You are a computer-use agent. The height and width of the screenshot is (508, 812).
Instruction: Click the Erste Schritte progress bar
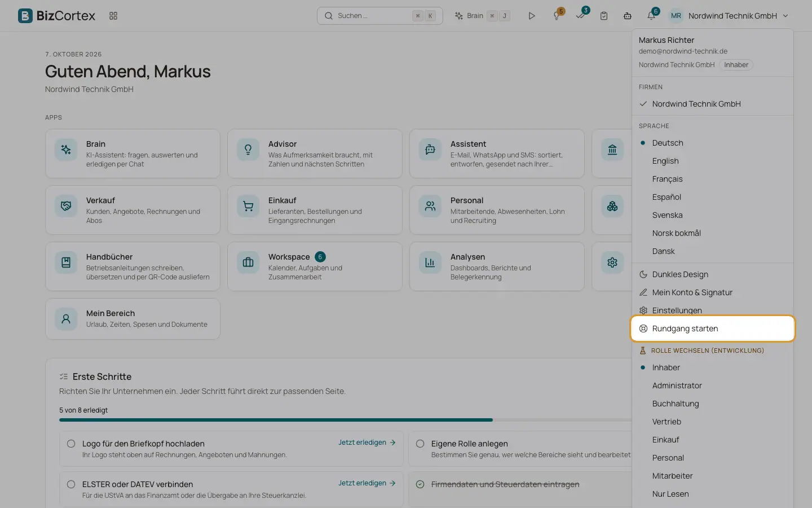[345, 420]
